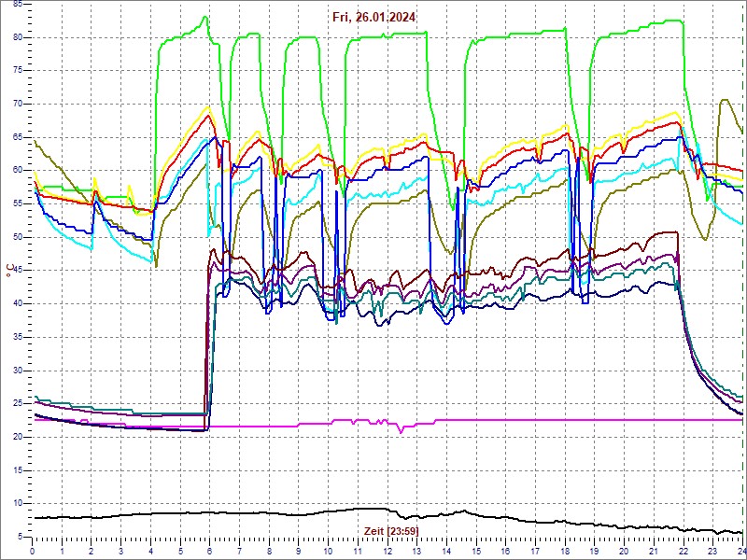
Task: Click hour 11 on the time axis
Action: coord(358,551)
